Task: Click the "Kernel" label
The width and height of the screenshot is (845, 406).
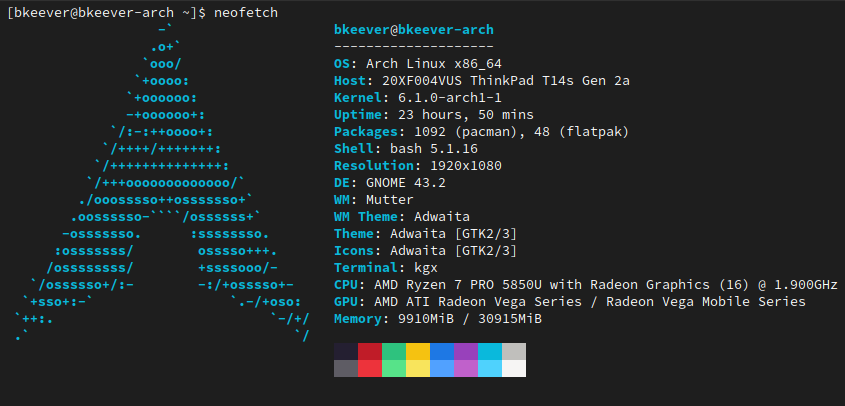Action: point(358,98)
